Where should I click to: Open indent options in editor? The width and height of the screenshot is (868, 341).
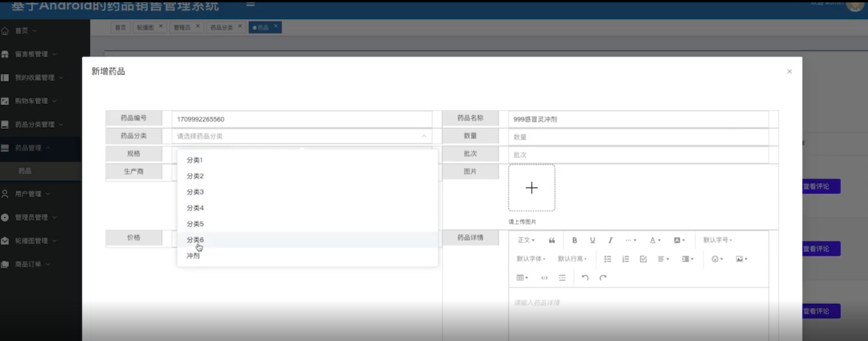pyautogui.click(x=688, y=259)
